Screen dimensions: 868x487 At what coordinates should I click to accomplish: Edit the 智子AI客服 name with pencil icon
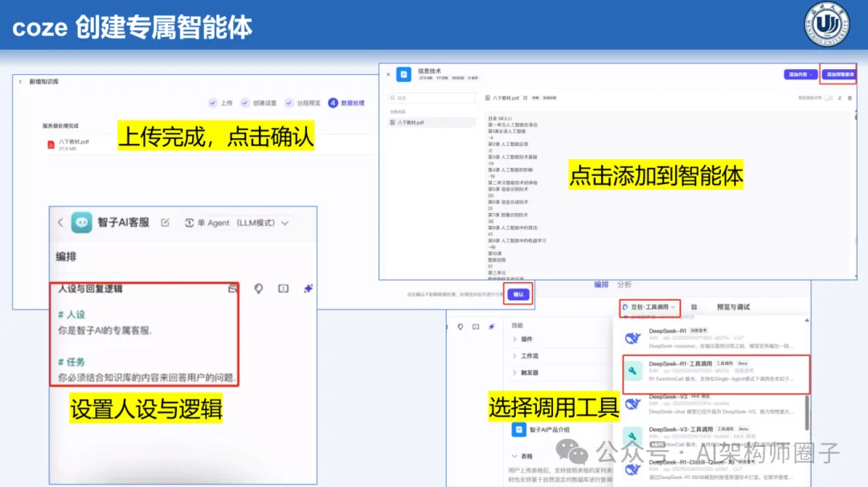coord(165,223)
